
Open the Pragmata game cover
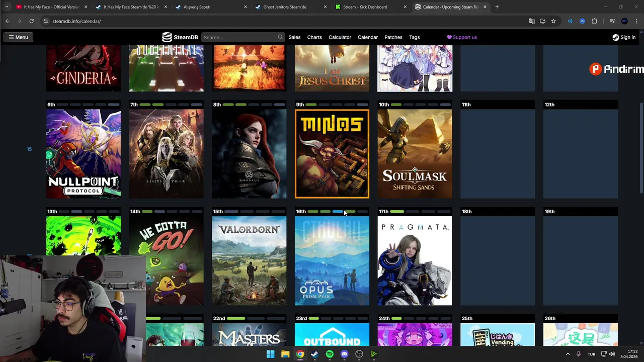click(x=415, y=260)
